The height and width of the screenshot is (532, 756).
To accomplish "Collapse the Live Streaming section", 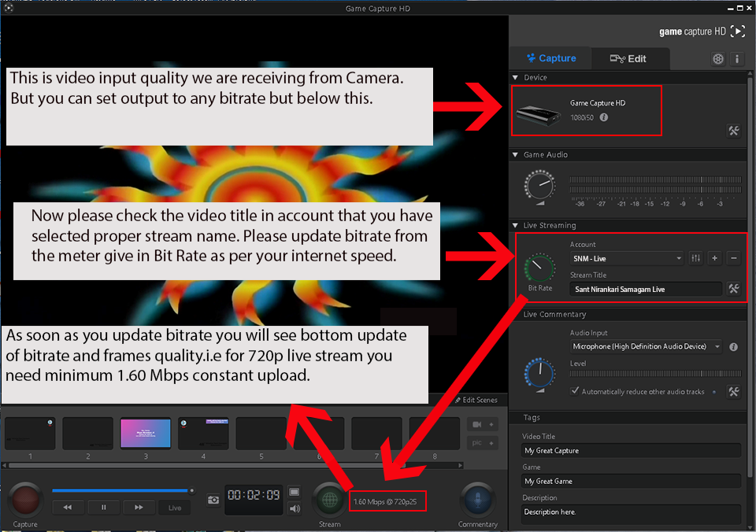I will (515, 225).
